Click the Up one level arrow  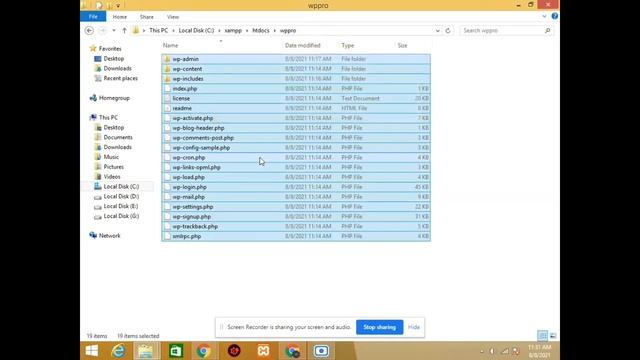point(124,31)
